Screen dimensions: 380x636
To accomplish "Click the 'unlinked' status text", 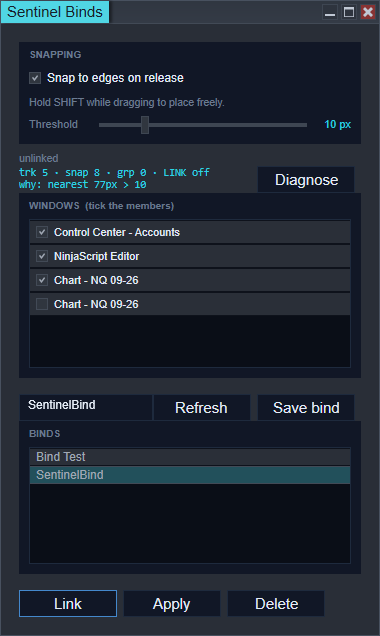I will [39, 158].
